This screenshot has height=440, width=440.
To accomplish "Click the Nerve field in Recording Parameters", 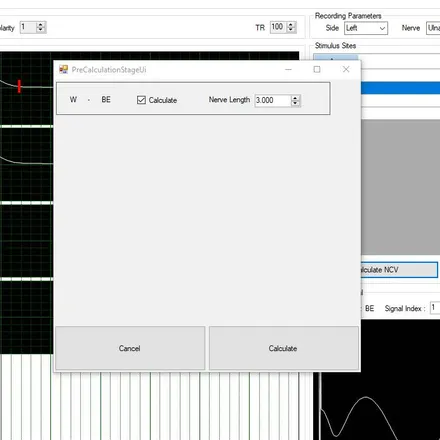I will click(x=433, y=28).
